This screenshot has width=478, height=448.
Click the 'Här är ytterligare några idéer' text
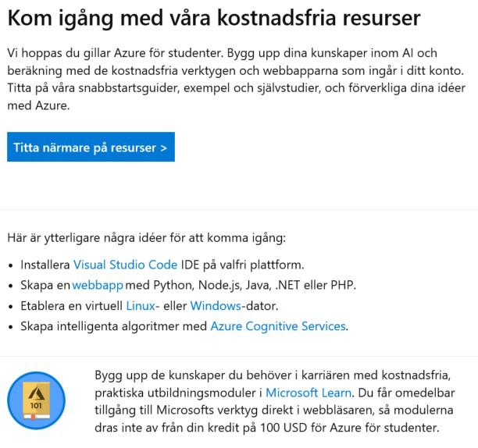[146, 237]
